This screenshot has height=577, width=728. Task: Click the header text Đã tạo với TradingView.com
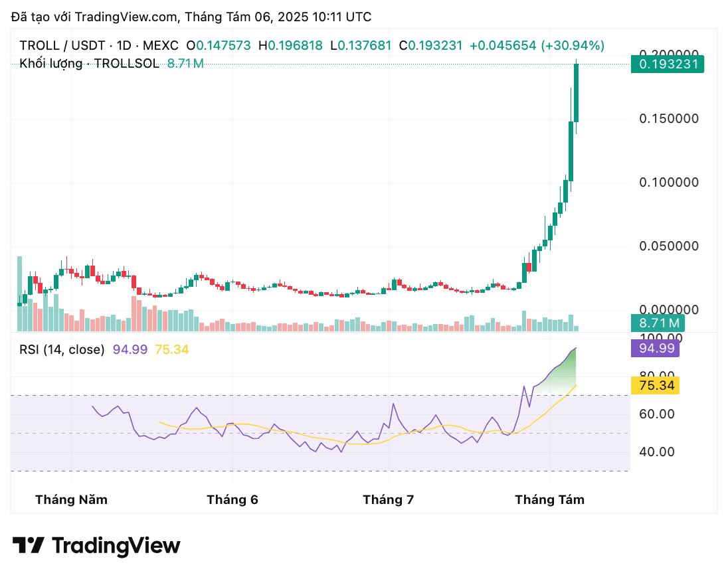[94, 17]
